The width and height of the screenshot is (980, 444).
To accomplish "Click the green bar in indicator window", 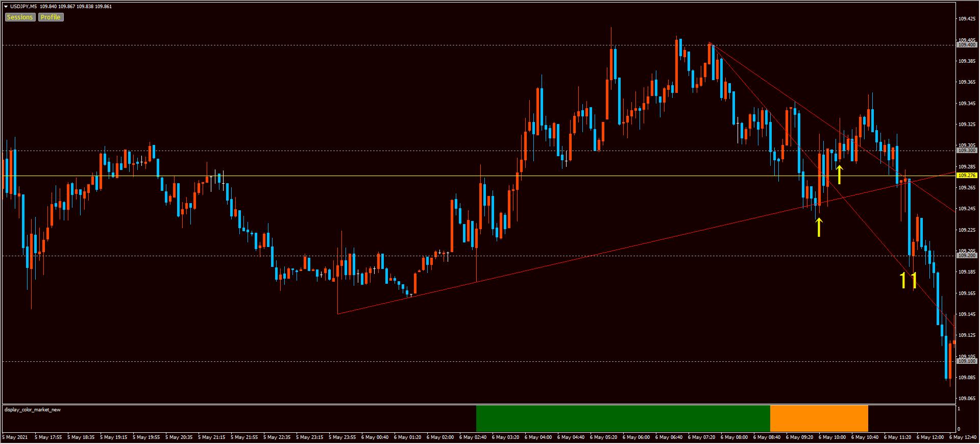I will pos(623,418).
